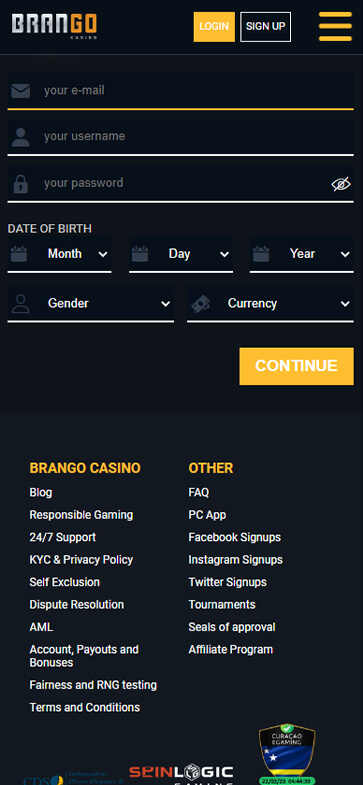Click the person icon beside username

point(21,137)
